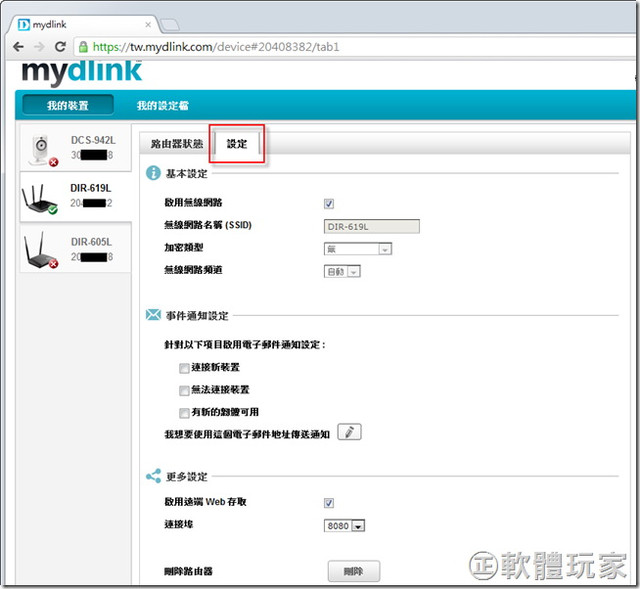Click the green padlock security icon

point(83,47)
